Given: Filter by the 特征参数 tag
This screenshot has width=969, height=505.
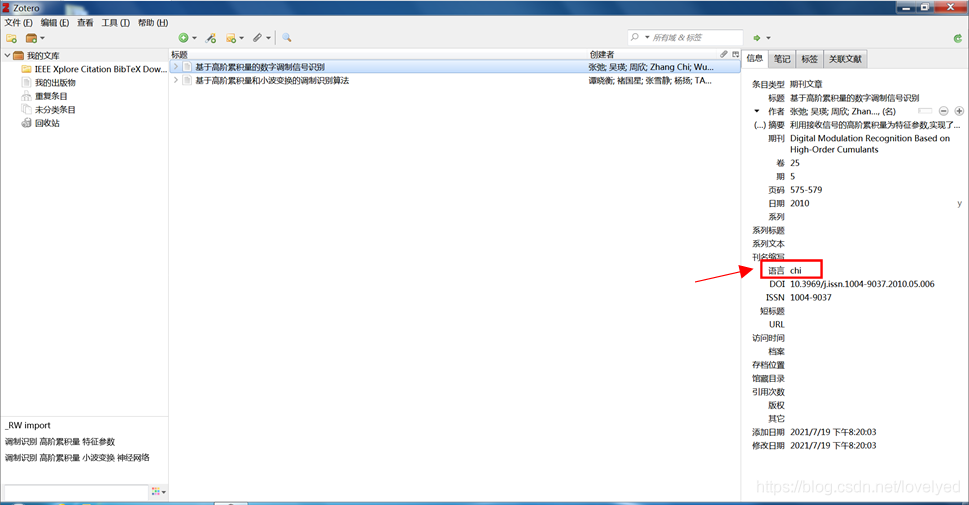Looking at the screenshot, I should pos(99,442).
